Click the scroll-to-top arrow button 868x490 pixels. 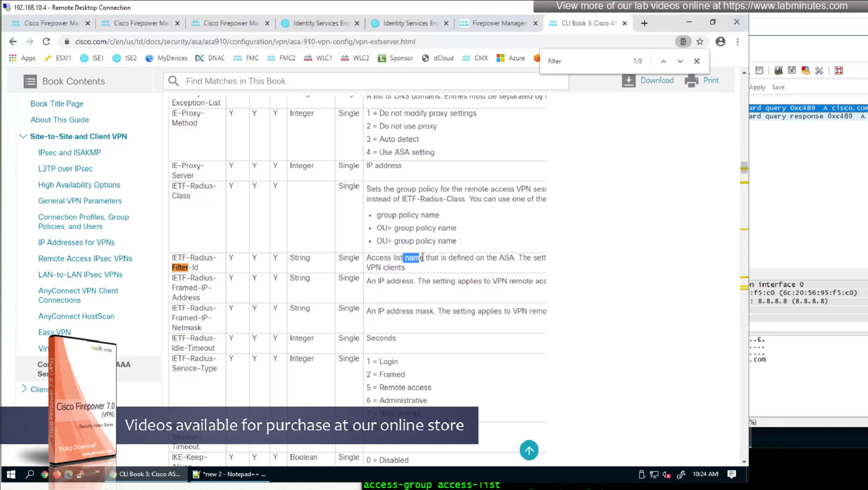click(x=529, y=450)
